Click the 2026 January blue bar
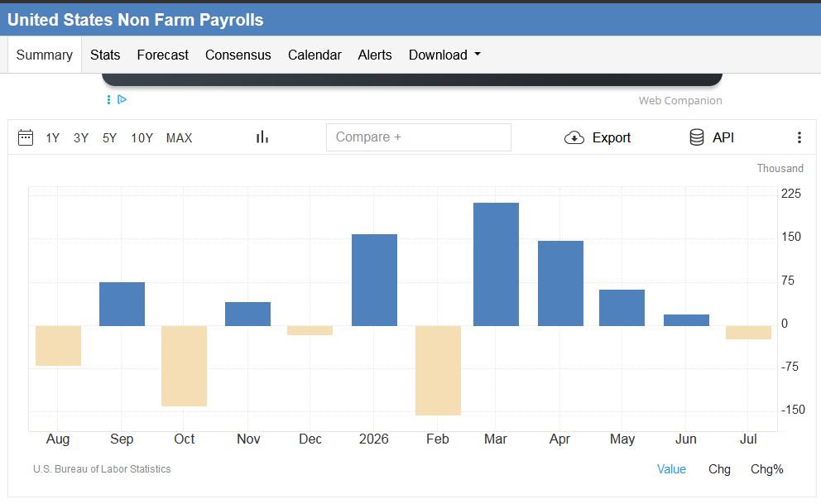821x504 pixels. click(x=374, y=280)
